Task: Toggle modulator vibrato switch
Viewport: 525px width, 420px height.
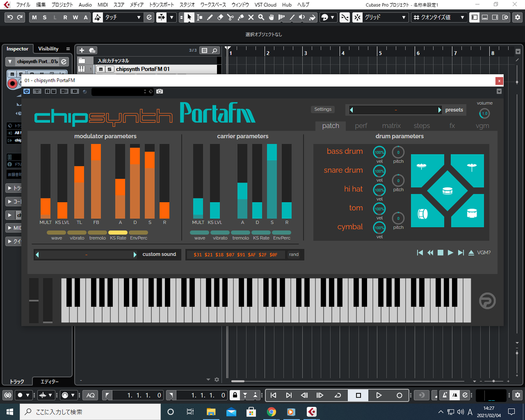Action: point(77,233)
